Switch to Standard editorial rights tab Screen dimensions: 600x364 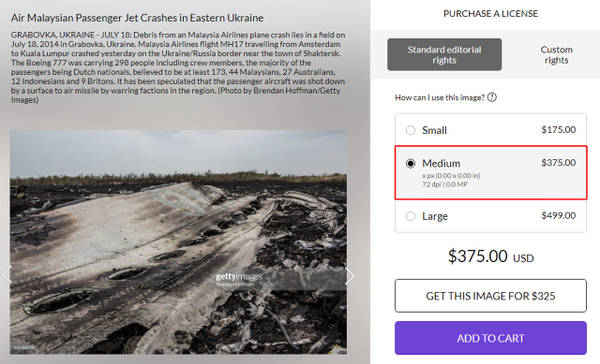coord(444,54)
